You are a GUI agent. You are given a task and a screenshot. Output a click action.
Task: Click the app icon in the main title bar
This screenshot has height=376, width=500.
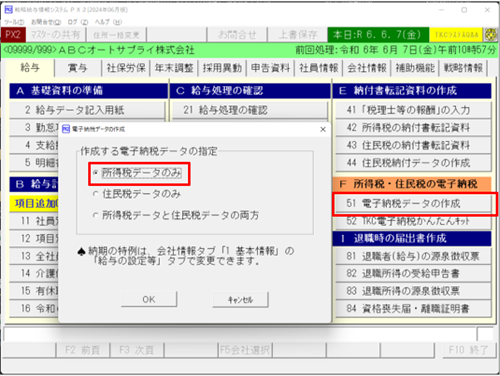point(8,10)
